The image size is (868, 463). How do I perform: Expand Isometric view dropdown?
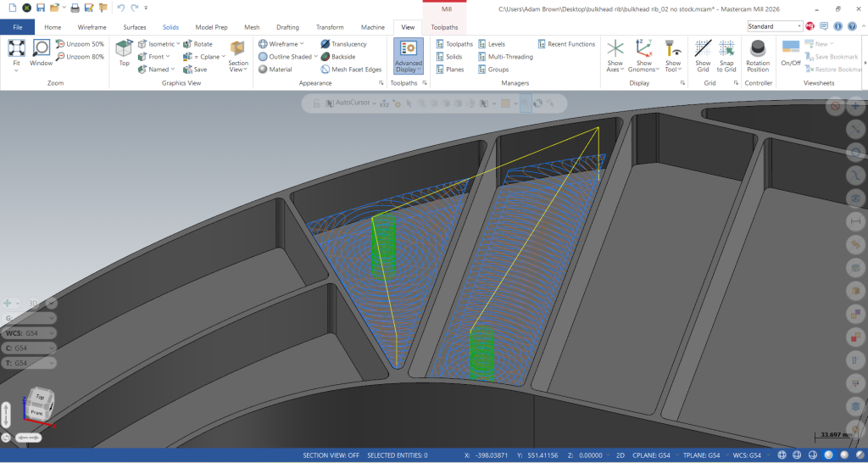178,44
